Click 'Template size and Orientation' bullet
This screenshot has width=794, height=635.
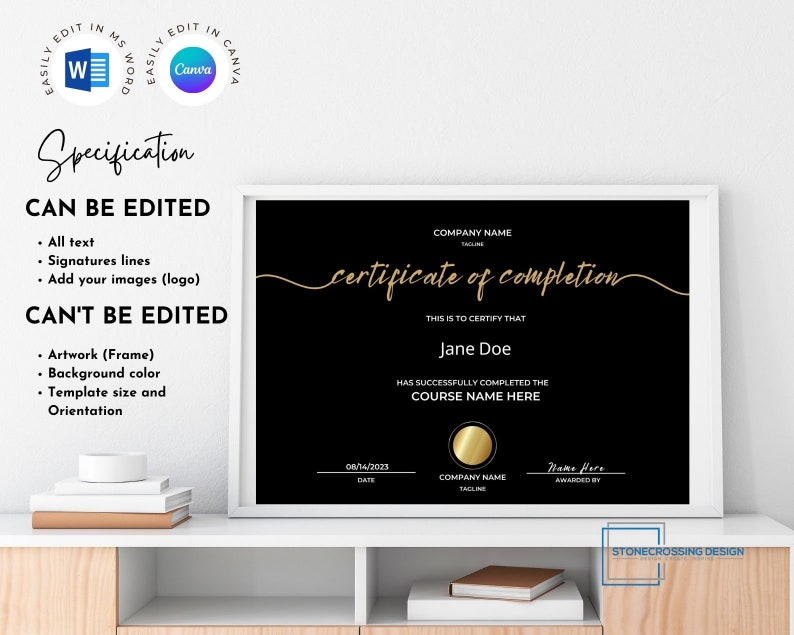(x=106, y=401)
